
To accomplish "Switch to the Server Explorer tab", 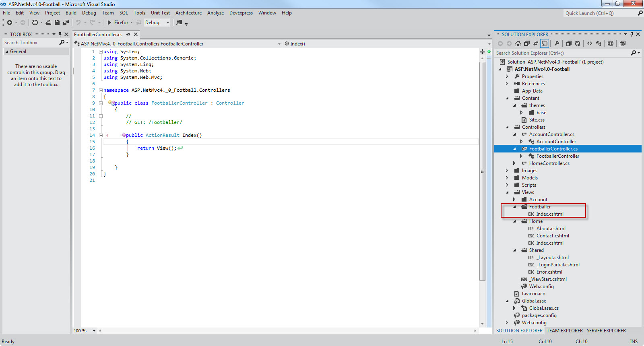I will click(x=606, y=331).
